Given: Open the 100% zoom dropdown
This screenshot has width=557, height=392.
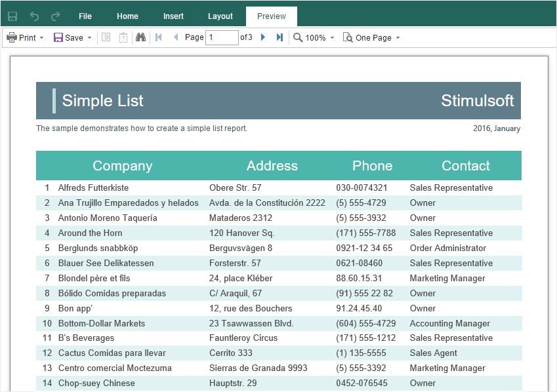Looking at the screenshot, I should point(314,38).
